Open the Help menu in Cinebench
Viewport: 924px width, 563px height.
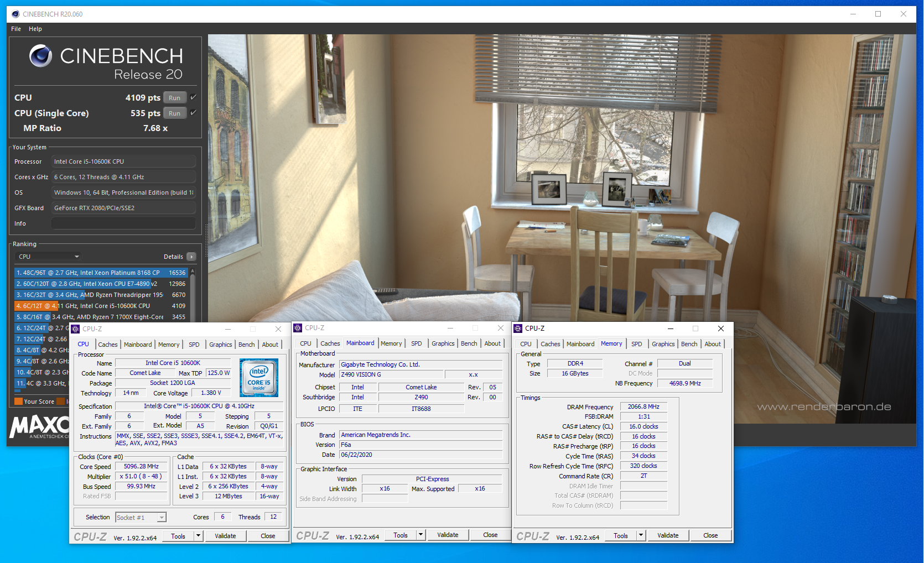(x=35, y=29)
